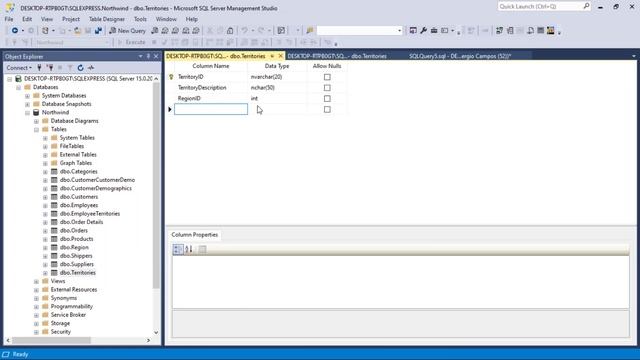Image resolution: width=640 pixels, height=360 pixels.
Task: Expand the dbo.Employees table node
Action: 45,205
